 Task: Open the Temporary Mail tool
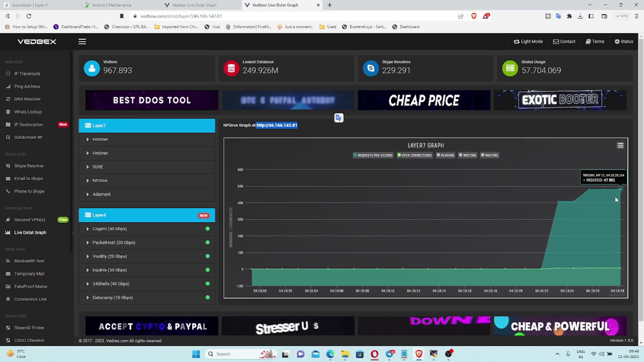(29, 274)
